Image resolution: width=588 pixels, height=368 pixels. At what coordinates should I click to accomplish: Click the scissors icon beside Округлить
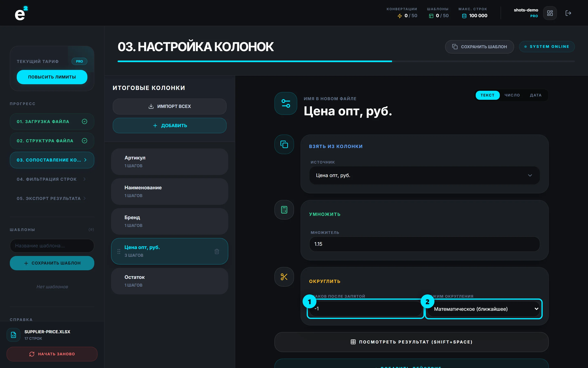coord(284,277)
